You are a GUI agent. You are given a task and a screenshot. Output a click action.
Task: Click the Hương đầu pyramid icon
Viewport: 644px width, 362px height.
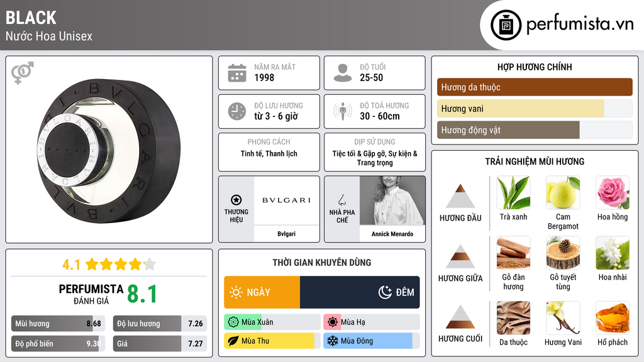tap(460, 196)
